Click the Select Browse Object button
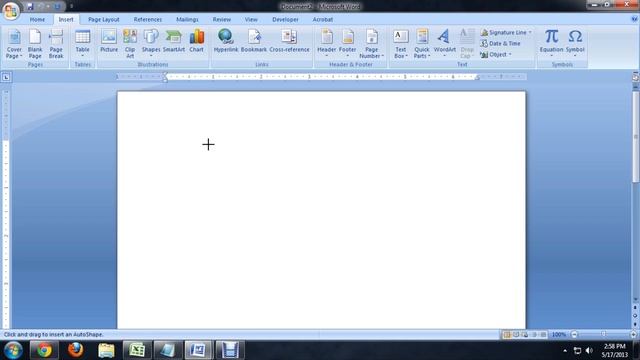 click(635, 316)
